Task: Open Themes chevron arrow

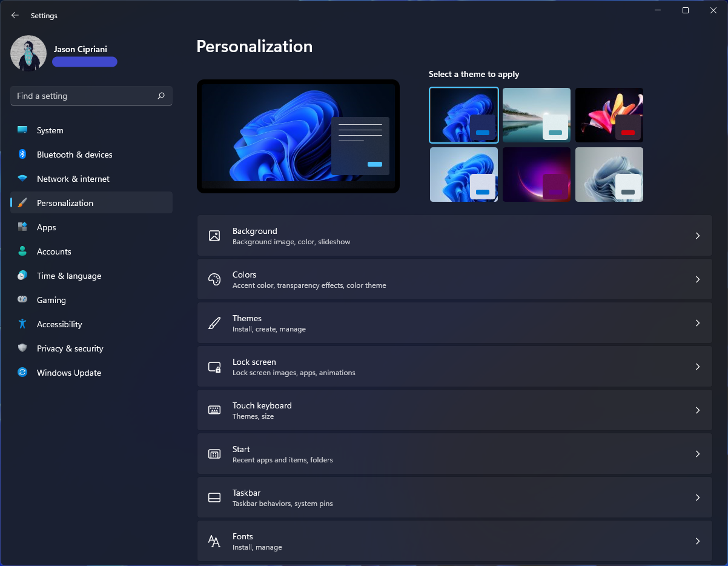Action: [698, 323]
